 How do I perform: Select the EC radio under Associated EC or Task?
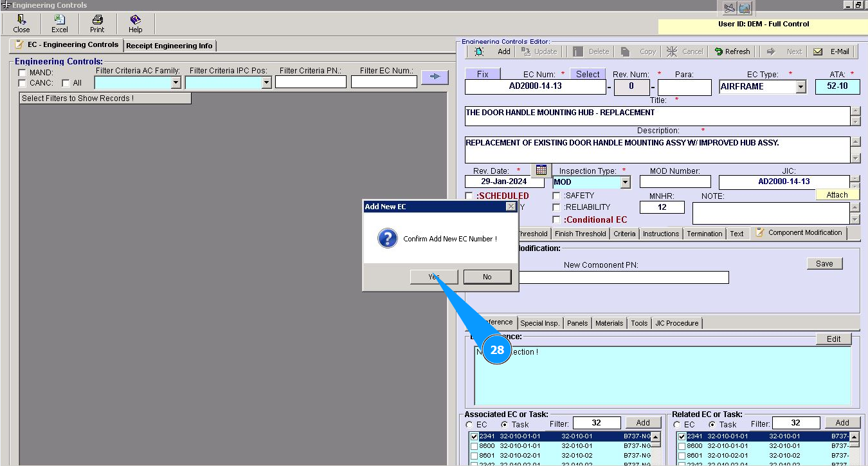tap(469, 425)
